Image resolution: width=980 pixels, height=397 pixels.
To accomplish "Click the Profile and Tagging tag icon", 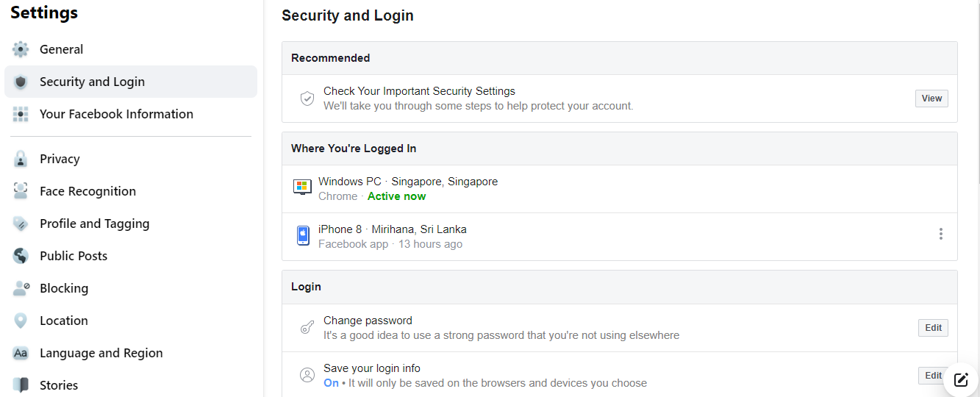I will [21, 223].
